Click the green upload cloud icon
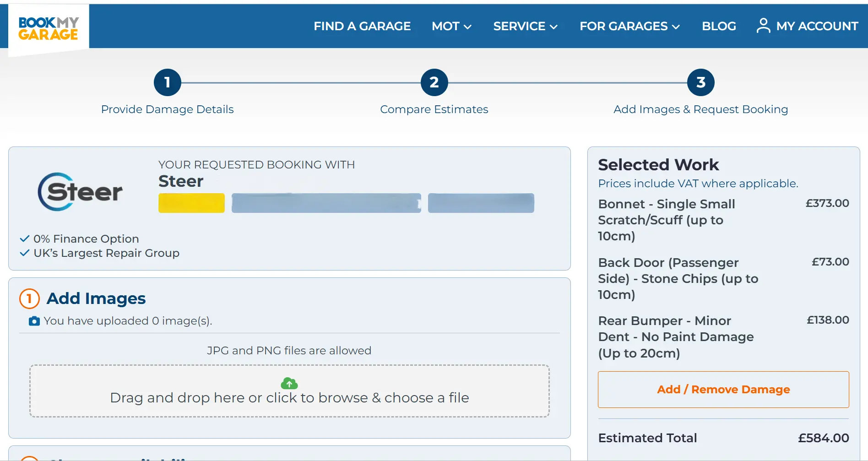 click(289, 383)
